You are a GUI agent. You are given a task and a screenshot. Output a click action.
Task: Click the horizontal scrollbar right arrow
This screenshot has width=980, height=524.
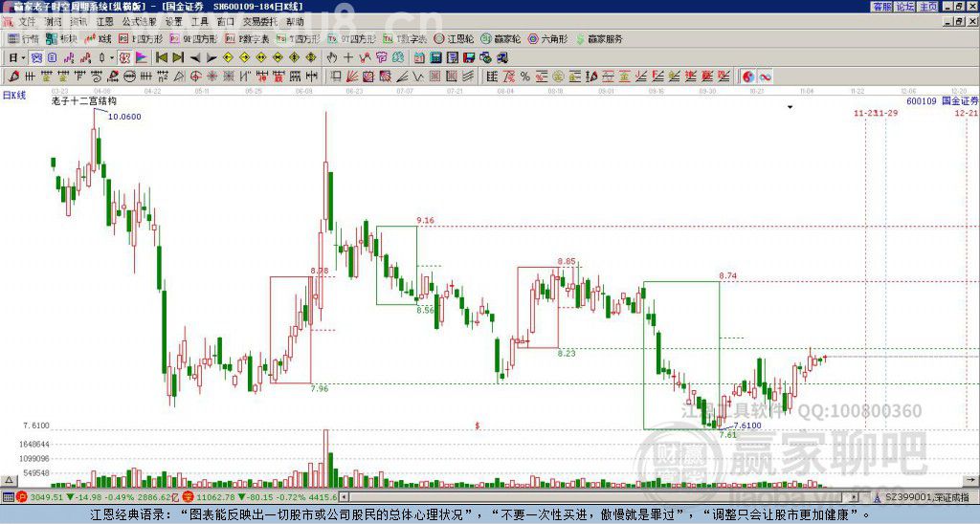click(x=855, y=497)
